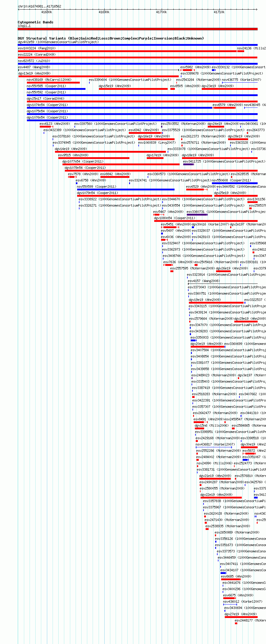The image size is (266, 644).
Task: Click the red bar under esv8842
Action: click(x=115, y=177)
